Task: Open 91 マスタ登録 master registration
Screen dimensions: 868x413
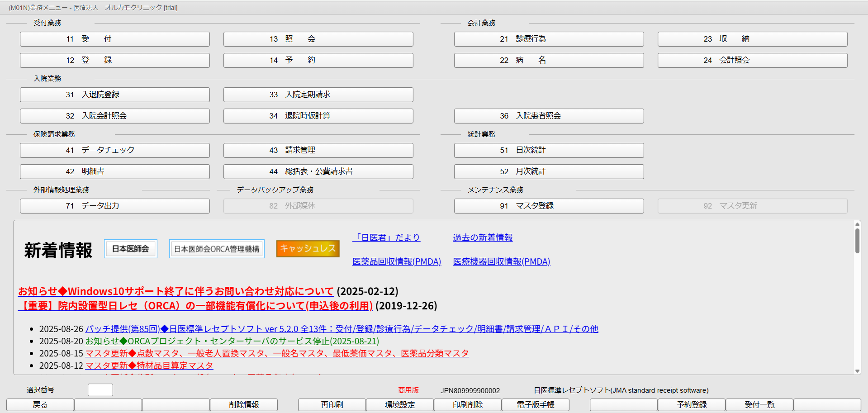Action: pyautogui.click(x=549, y=206)
